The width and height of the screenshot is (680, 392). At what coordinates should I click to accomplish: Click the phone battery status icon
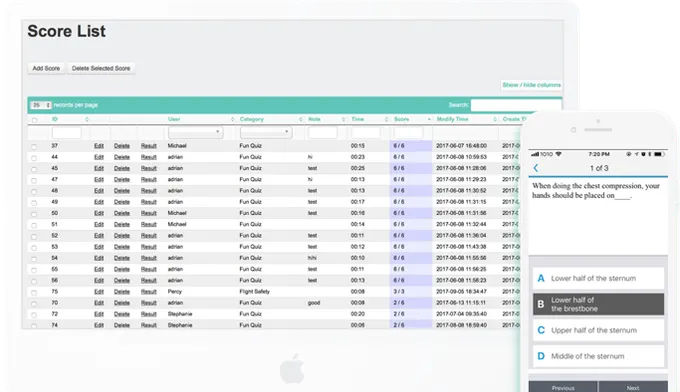point(659,154)
